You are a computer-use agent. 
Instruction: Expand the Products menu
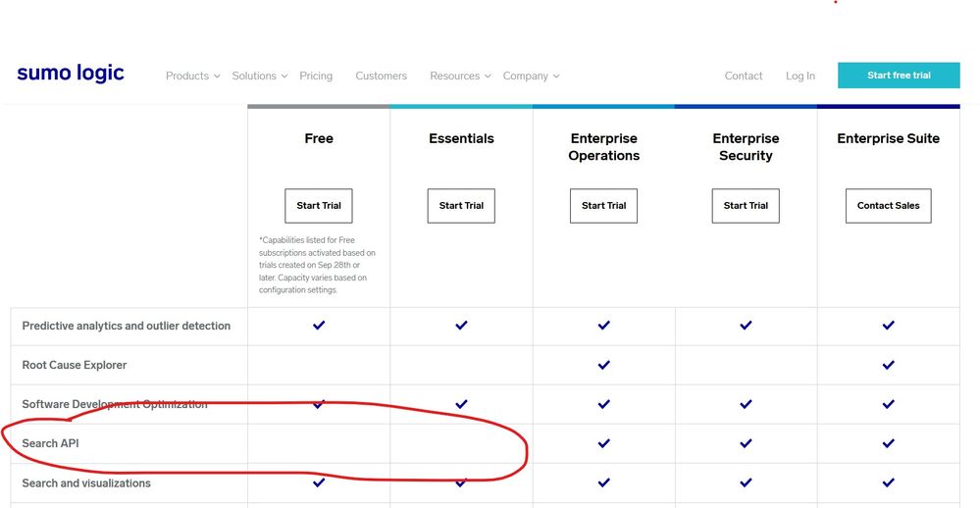pyautogui.click(x=192, y=76)
